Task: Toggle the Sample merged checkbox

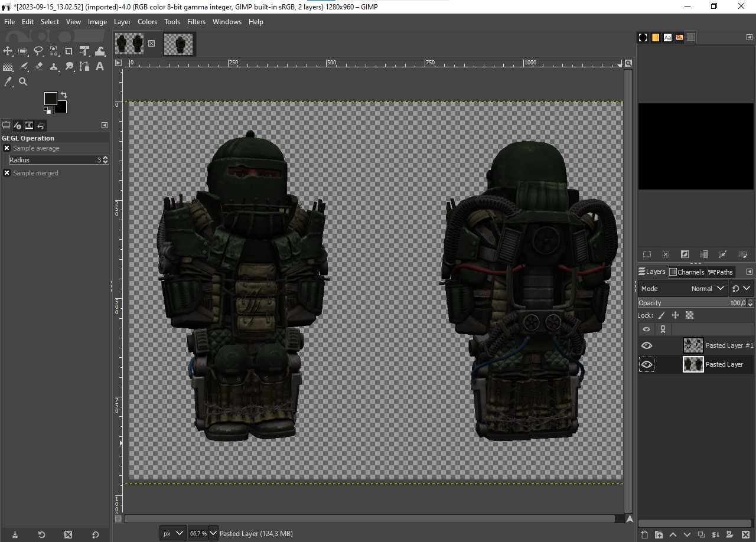Action: tap(7, 173)
